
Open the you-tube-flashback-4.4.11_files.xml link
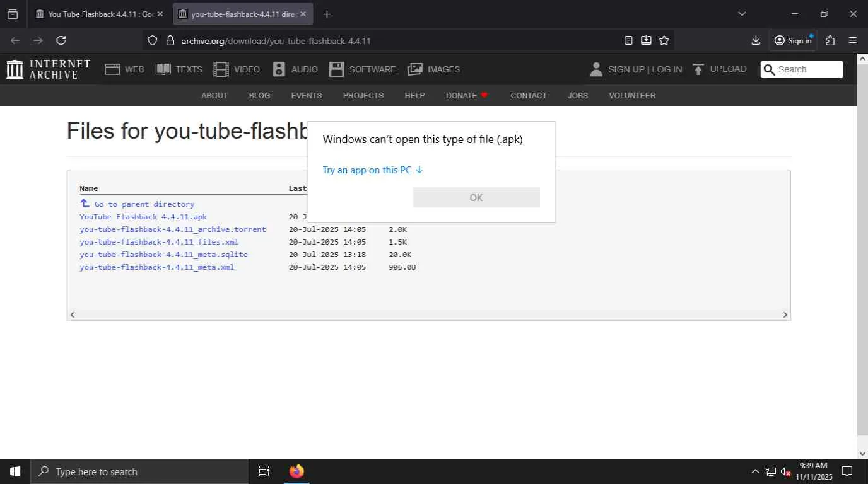click(x=159, y=242)
